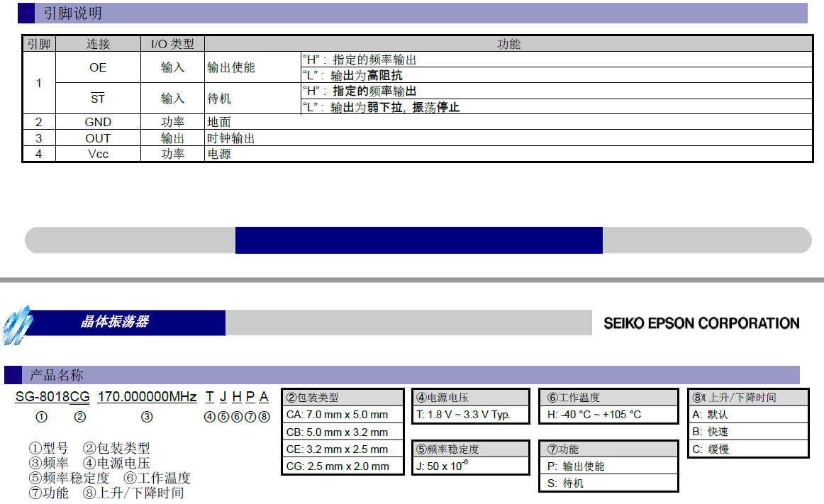Select the 引脚说明 section heading
This screenshot has height=504, width=824.
tap(73, 13)
